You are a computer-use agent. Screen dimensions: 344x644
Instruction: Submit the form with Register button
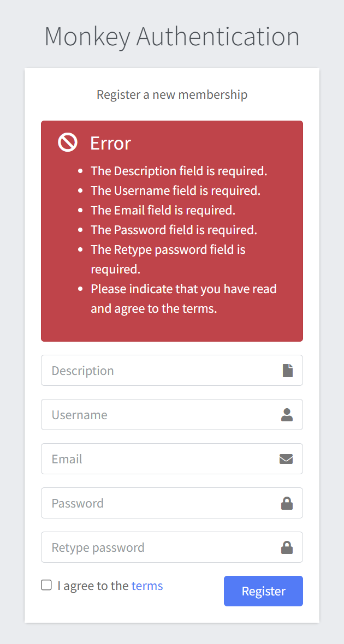point(263,591)
